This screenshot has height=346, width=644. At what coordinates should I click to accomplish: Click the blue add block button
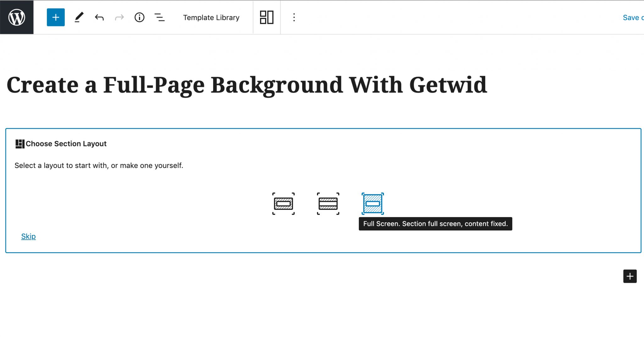coord(56,17)
